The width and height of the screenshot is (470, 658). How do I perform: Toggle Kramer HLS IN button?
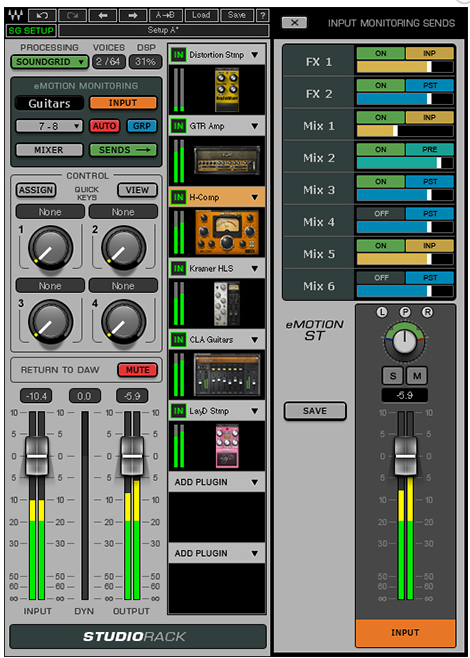[x=179, y=269]
